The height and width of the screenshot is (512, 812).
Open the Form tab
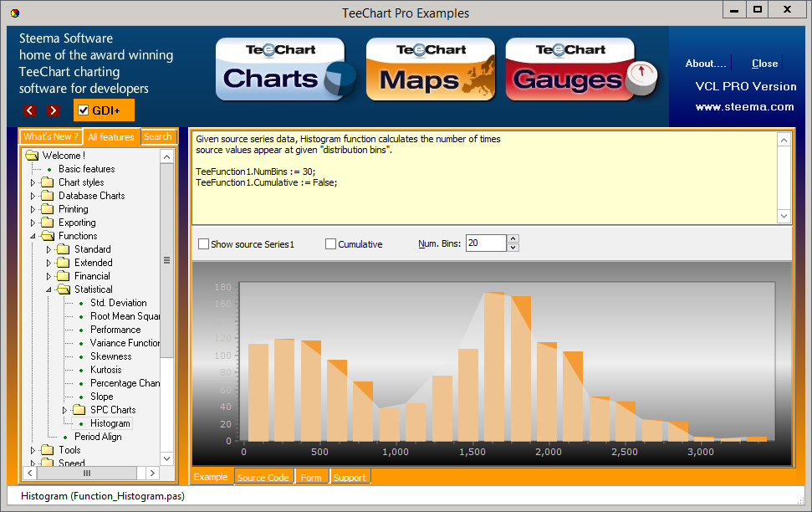(x=311, y=477)
